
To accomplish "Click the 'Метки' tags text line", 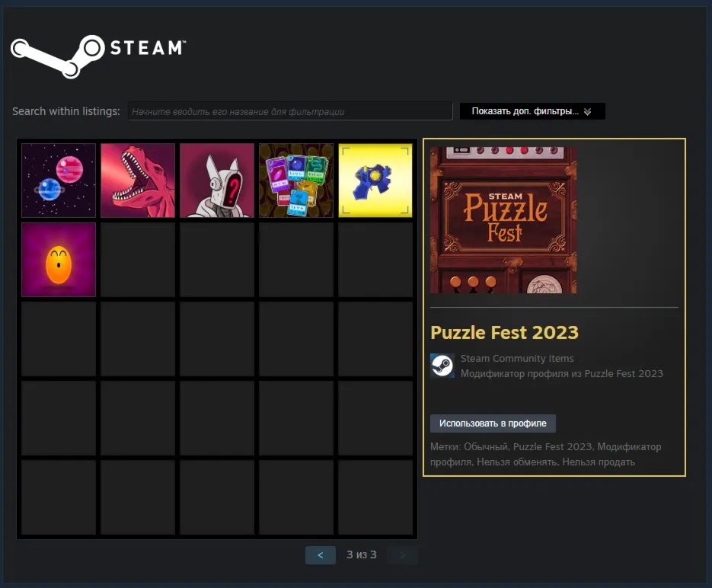I will (545, 454).
